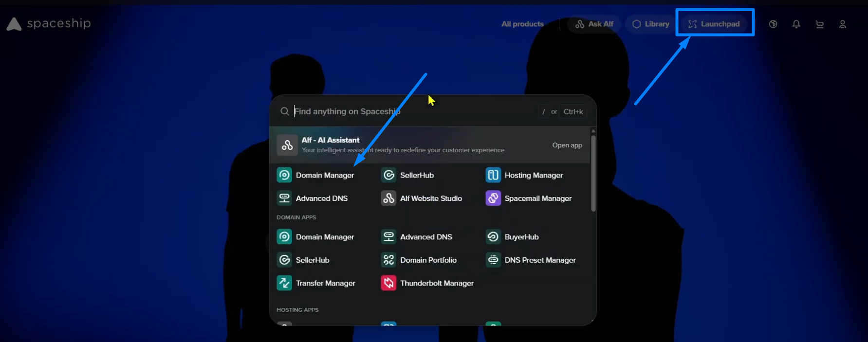This screenshot has height=342, width=868.
Task: Open Advanced DNS in the top shortcuts
Action: 312,198
